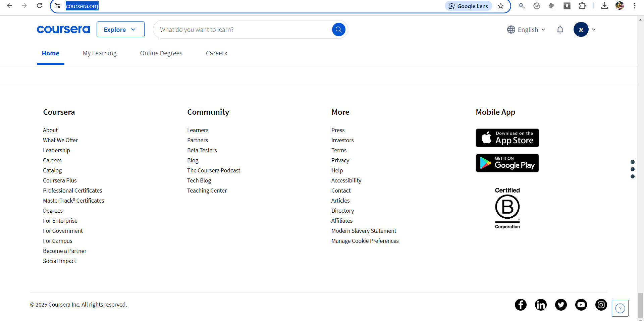Open Coursera's YouTube channel icon

click(581, 305)
